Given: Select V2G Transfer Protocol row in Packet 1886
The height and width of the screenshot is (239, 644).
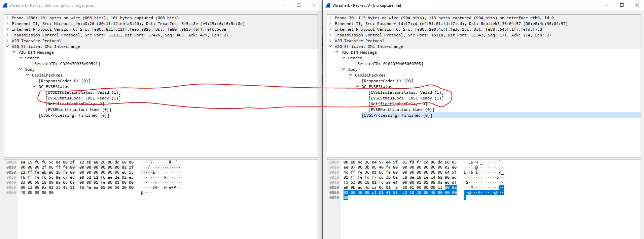Looking at the screenshot, I should point(36,41).
